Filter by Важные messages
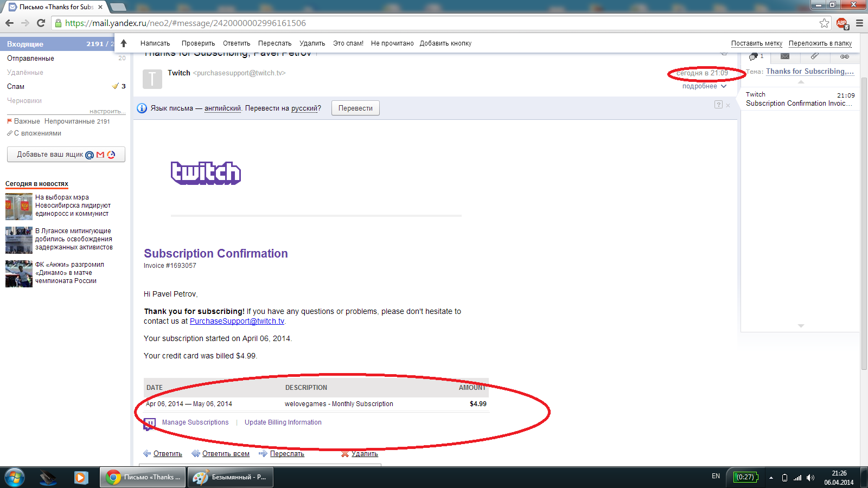This screenshot has width=868, height=488. [27, 121]
